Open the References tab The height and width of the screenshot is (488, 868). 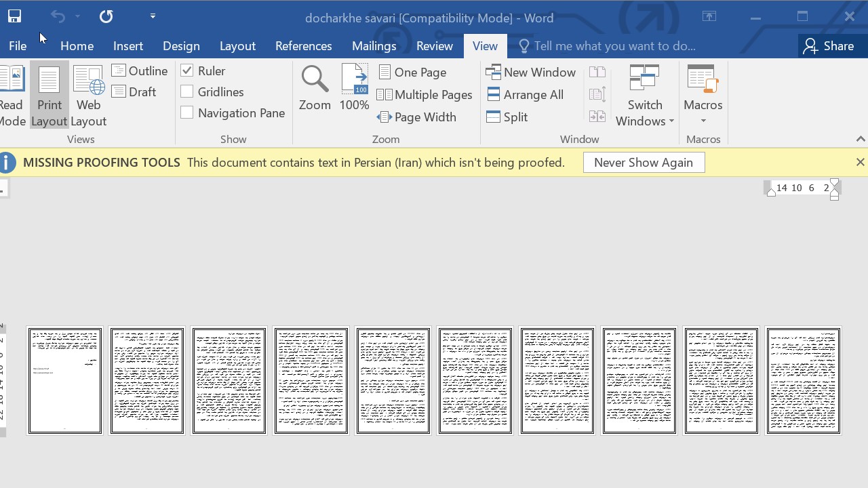click(303, 46)
